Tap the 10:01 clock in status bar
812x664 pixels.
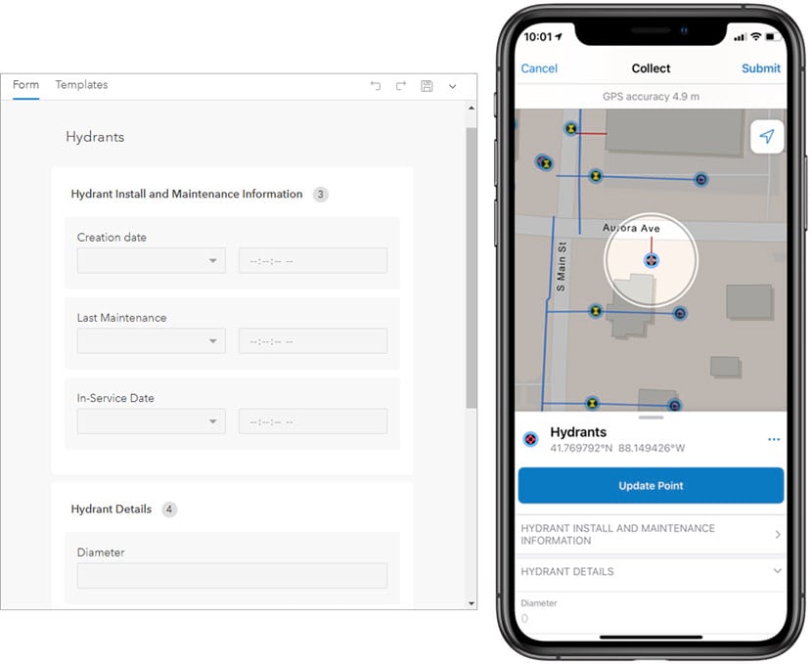coord(538,37)
